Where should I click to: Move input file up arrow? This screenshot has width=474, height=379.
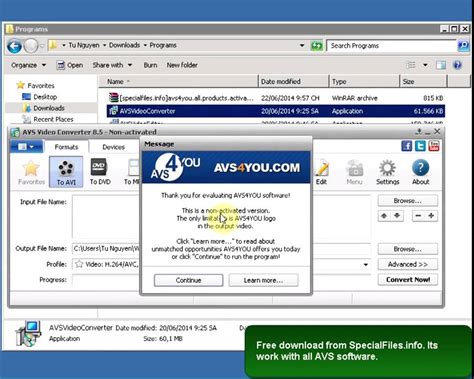384,216
